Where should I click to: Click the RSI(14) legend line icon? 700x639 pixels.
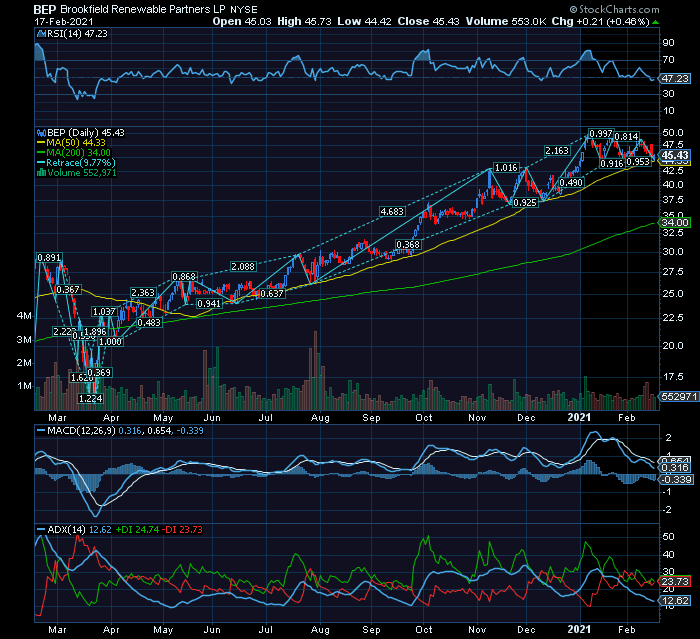pyautogui.click(x=41, y=33)
